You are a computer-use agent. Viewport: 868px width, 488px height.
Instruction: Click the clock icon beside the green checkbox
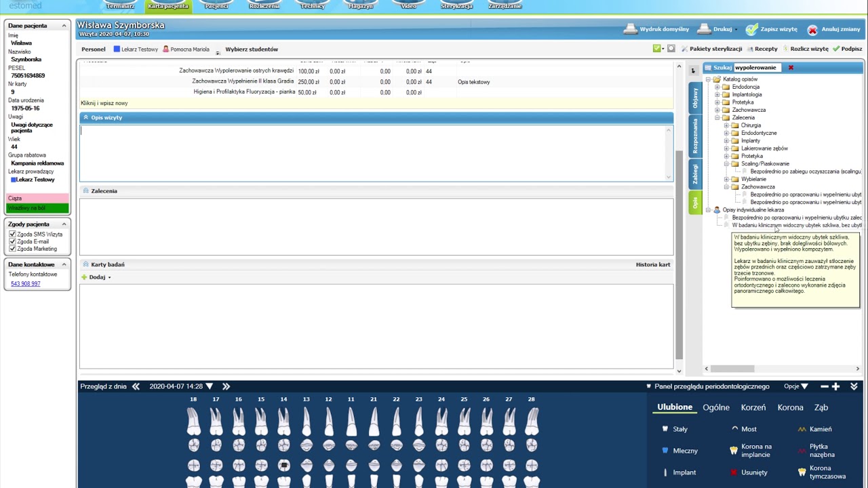pos(671,49)
